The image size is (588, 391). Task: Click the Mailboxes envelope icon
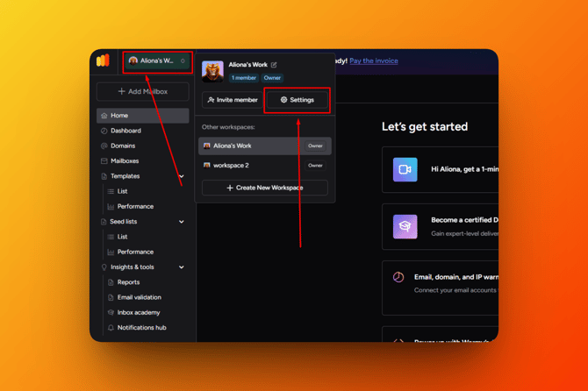click(x=104, y=161)
